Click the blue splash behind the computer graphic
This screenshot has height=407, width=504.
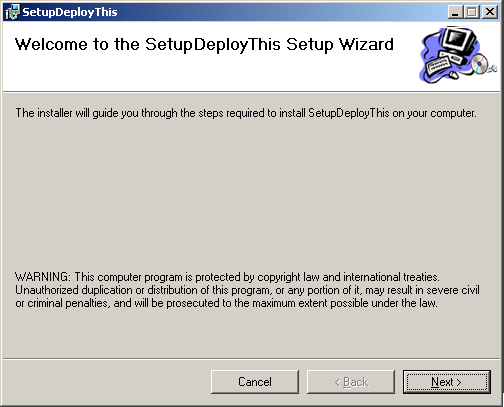[428, 47]
